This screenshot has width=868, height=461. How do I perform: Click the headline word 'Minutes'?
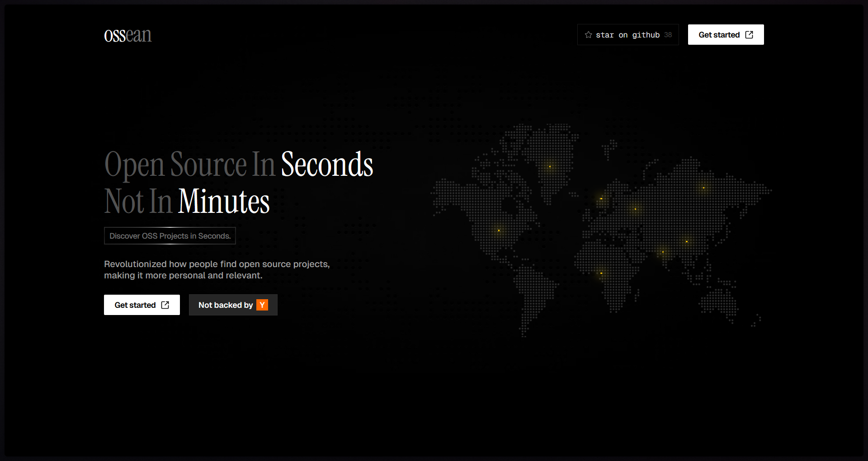pos(223,201)
